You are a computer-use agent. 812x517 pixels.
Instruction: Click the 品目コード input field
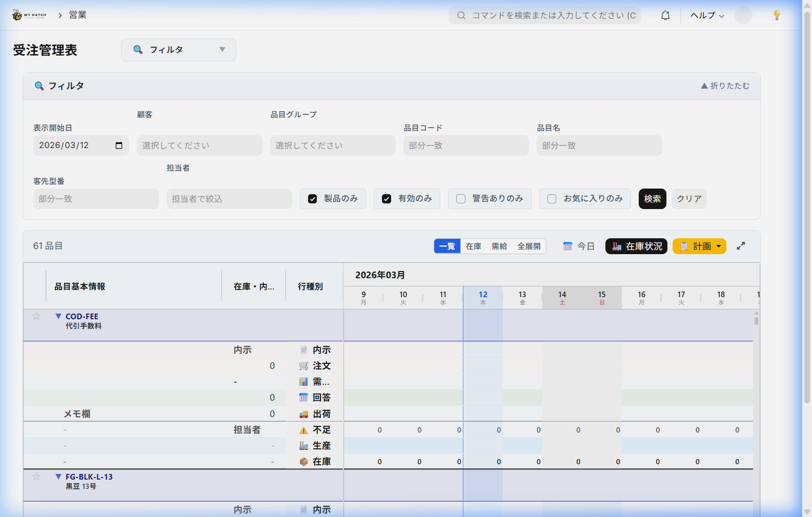[x=465, y=146]
